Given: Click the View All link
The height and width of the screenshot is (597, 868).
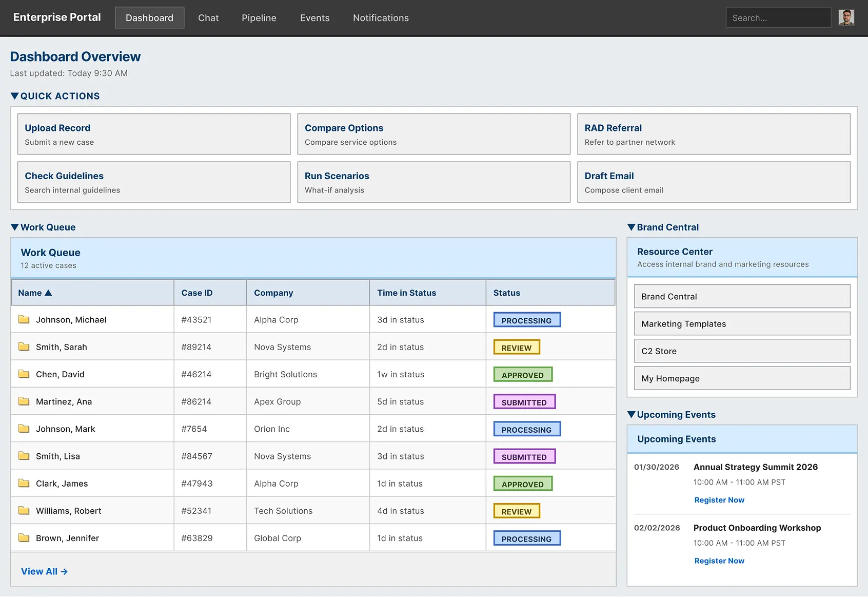Looking at the screenshot, I should [44, 571].
